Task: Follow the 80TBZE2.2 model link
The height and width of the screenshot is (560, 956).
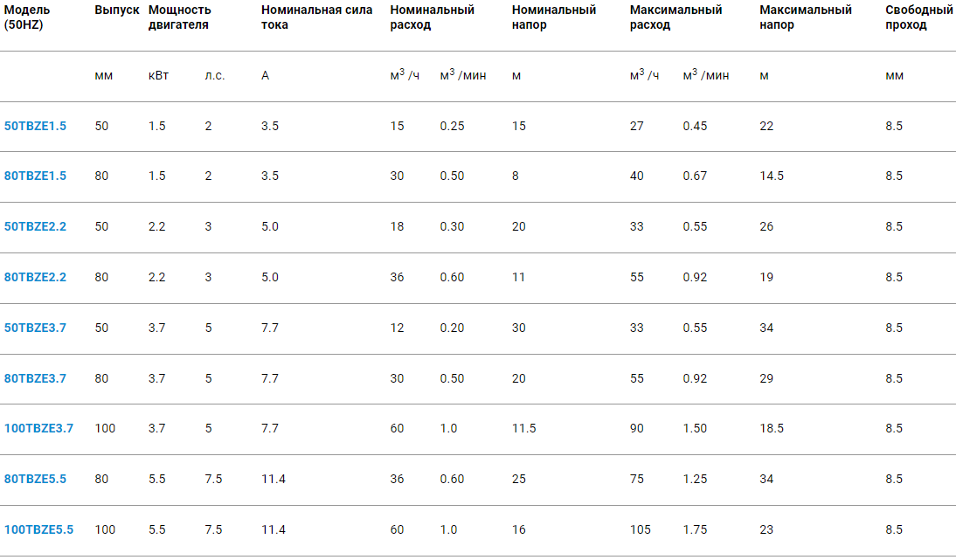Action: coord(35,278)
